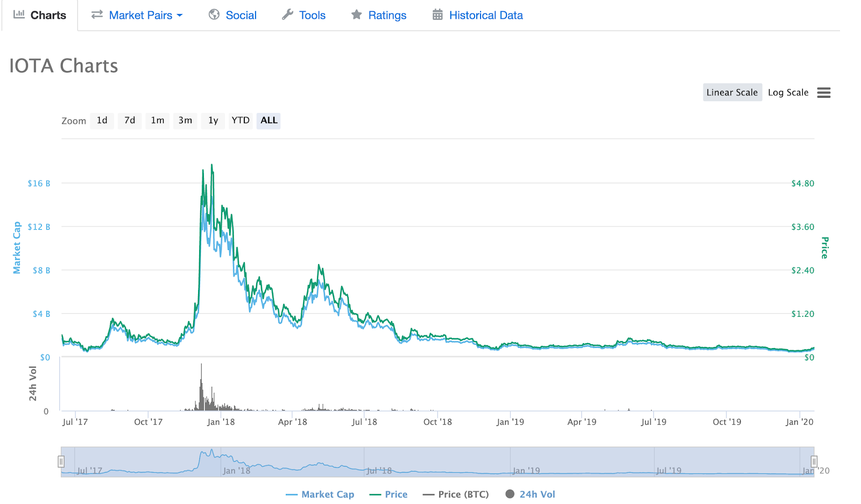
Task: Click the Jul '19 x-axis label
Action: click(x=653, y=422)
